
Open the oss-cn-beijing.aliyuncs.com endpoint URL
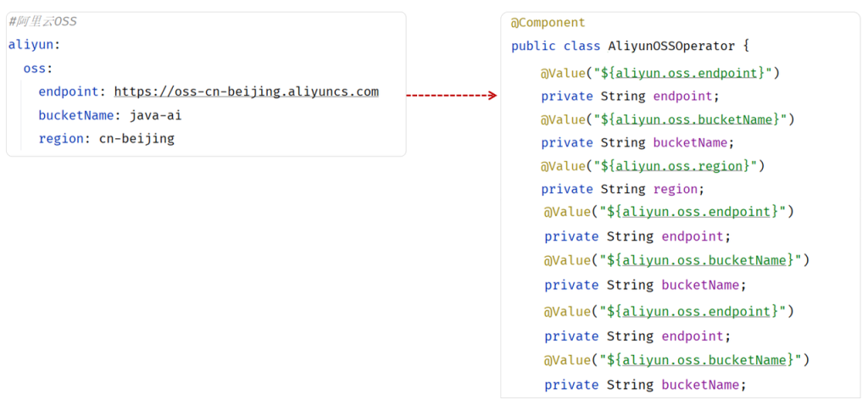pos(246,92)
